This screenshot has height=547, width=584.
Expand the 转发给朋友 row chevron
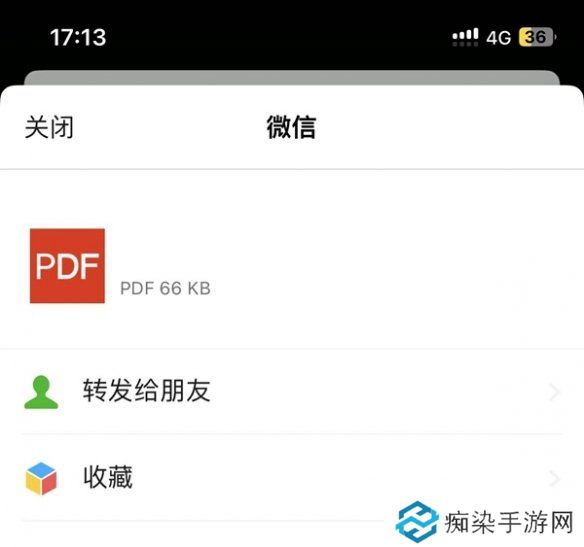[x=555, y=392]
